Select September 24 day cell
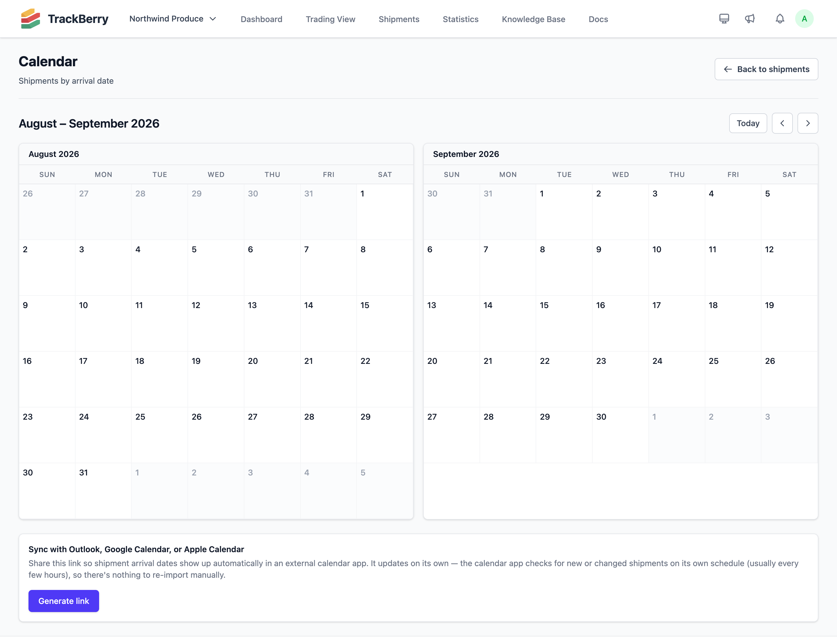Image resolution: width=837 pixels, height=644 pixels. 677,380
